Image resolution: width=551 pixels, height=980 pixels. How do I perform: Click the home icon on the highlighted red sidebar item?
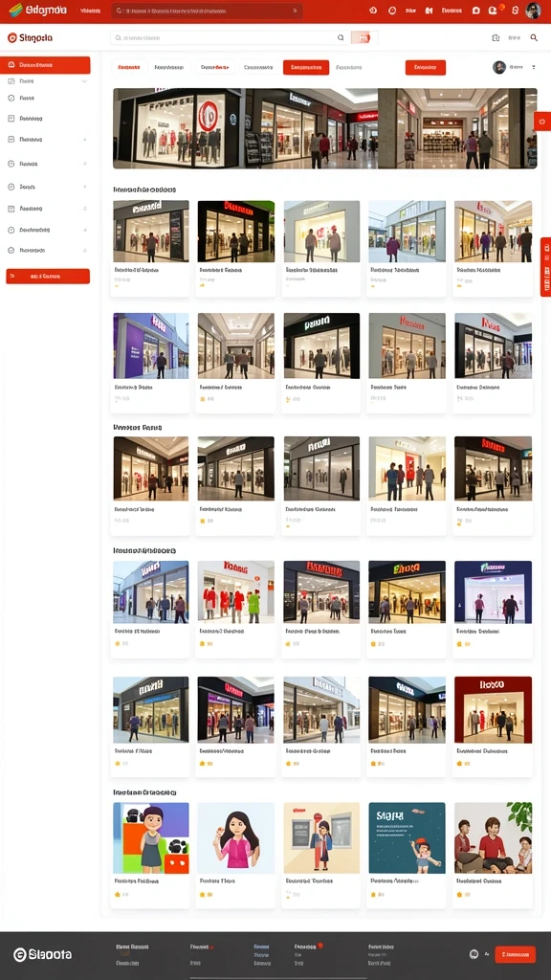click(11, 65)
